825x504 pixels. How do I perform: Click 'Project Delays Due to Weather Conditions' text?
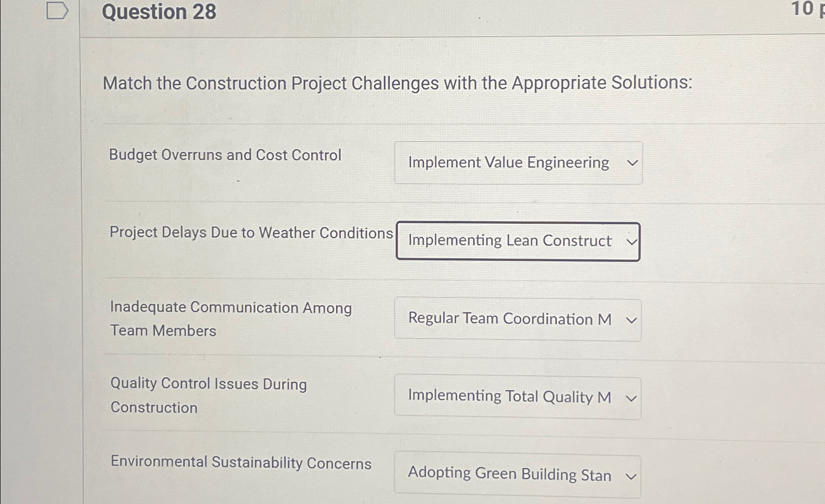[251, 233]
